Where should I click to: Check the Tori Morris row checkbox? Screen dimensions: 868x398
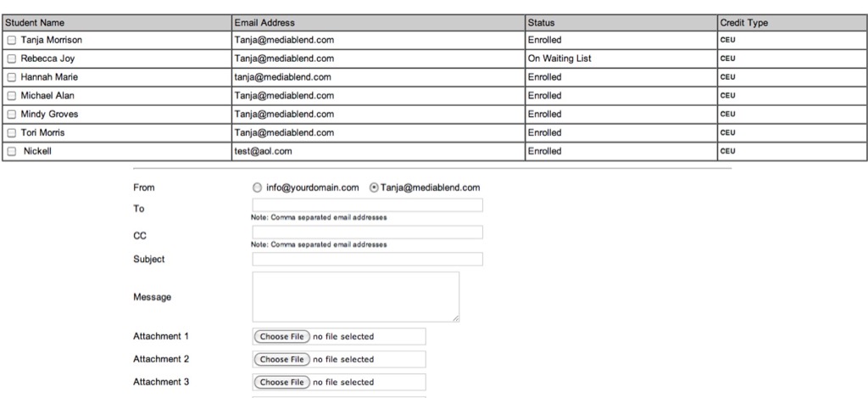[12, 133]
